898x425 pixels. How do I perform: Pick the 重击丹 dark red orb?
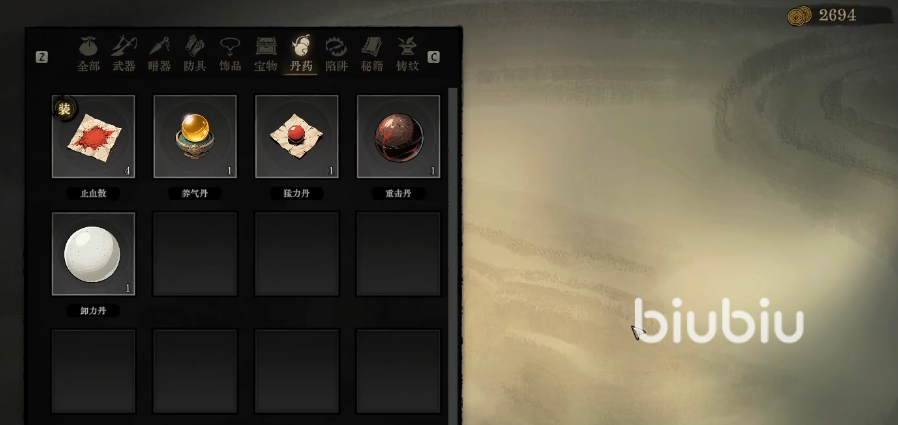399,136
